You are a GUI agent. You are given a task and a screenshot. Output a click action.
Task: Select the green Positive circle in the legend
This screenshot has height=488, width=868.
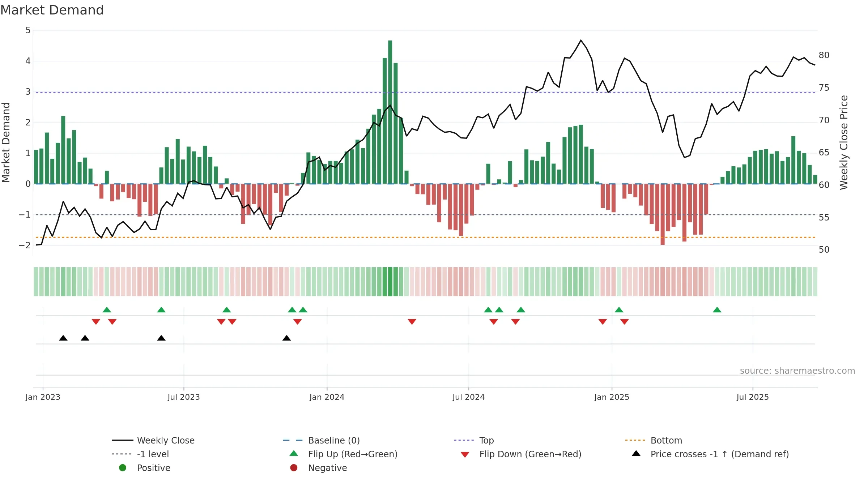tap(123, 468)
